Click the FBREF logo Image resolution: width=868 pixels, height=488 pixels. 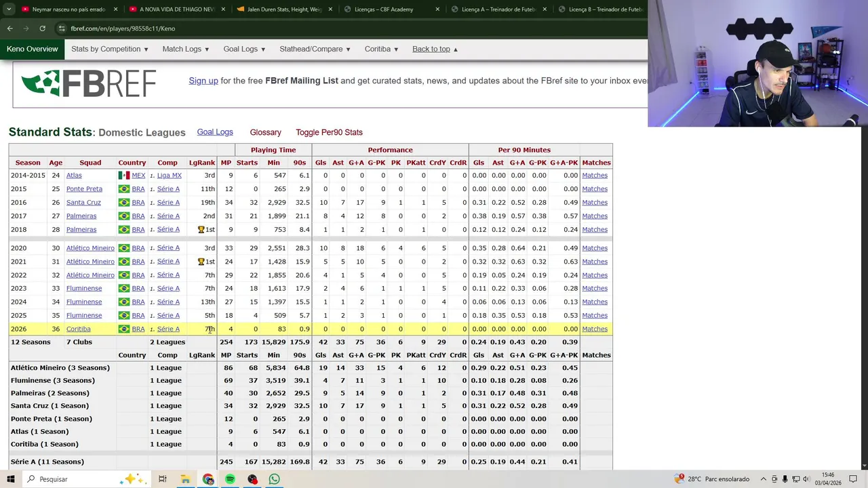coord(89,84)
